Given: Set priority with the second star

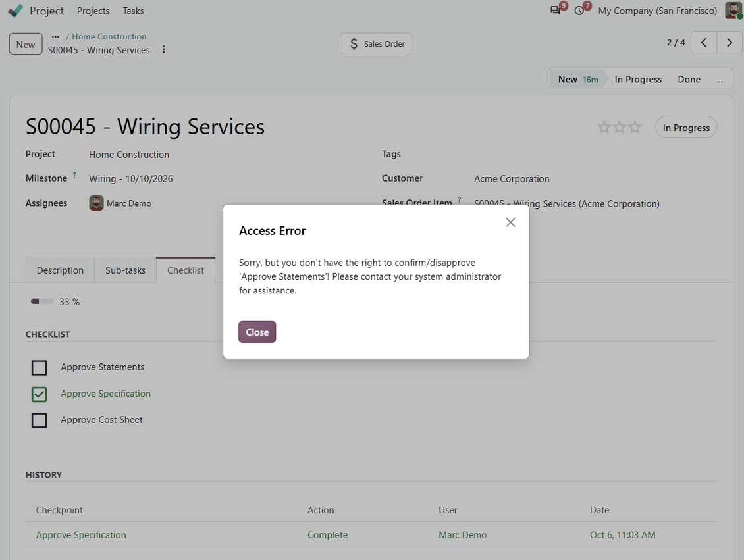Looking at the screenshot, I should [619, 127].
